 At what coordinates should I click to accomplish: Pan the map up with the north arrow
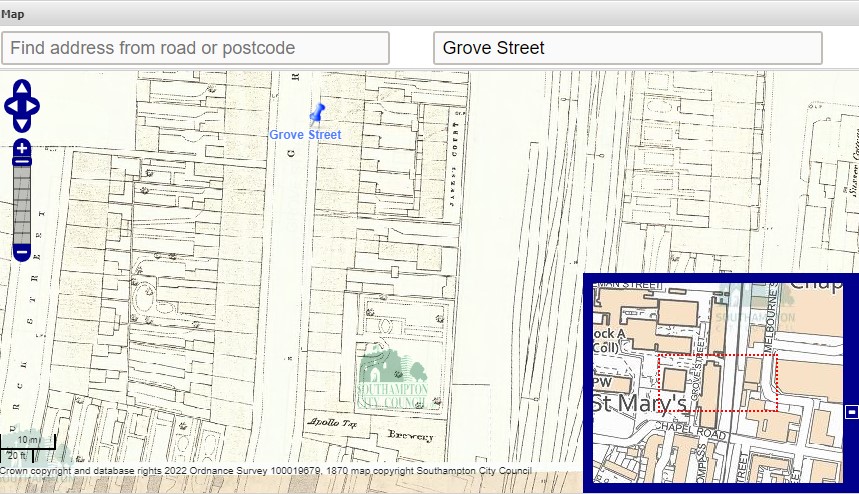pyautogui.click(x=22, y=89)
